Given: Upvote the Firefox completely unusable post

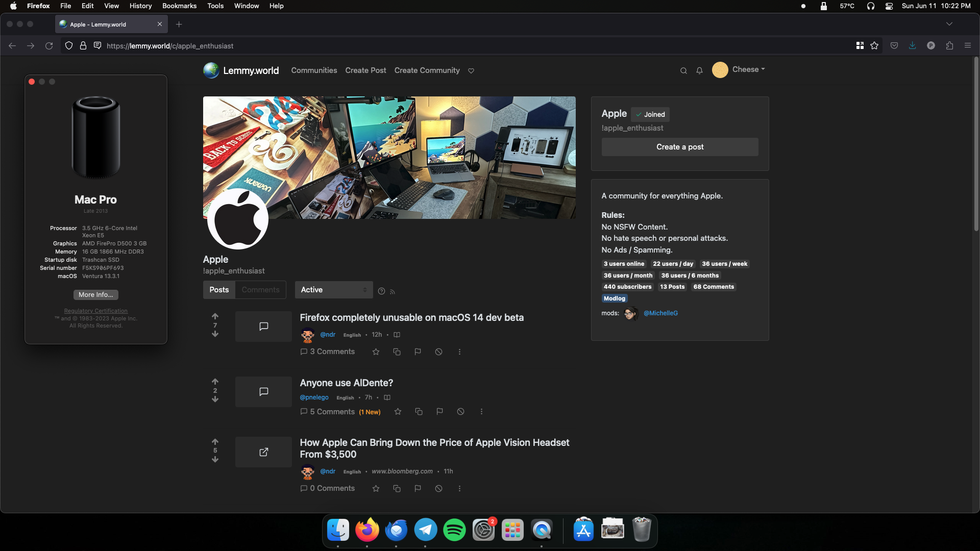Looking at the screenshot, I should [x=215, y=316].
